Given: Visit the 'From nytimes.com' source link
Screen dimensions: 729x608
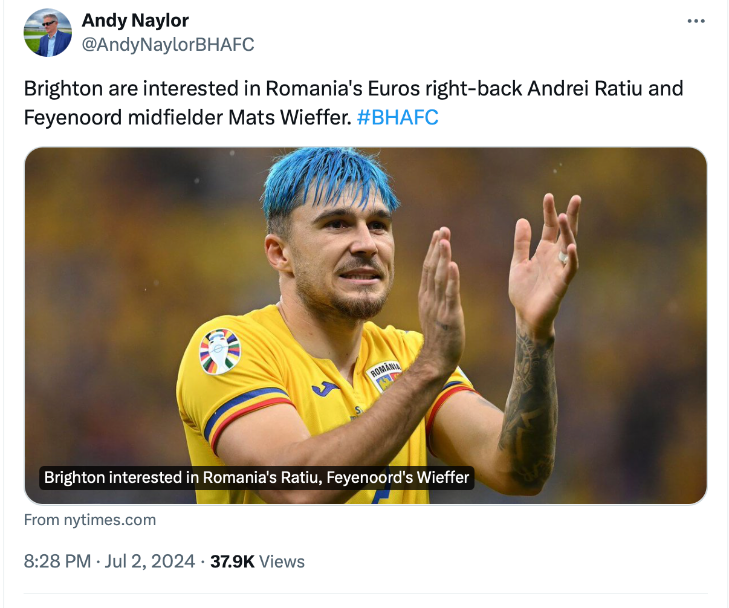Looking at the screenshot, I should [90, 520].
